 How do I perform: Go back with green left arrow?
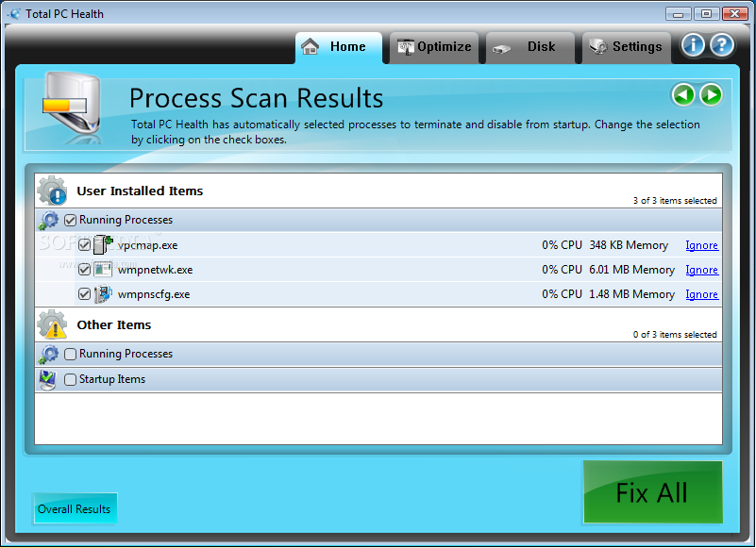[x=683, y=94]
